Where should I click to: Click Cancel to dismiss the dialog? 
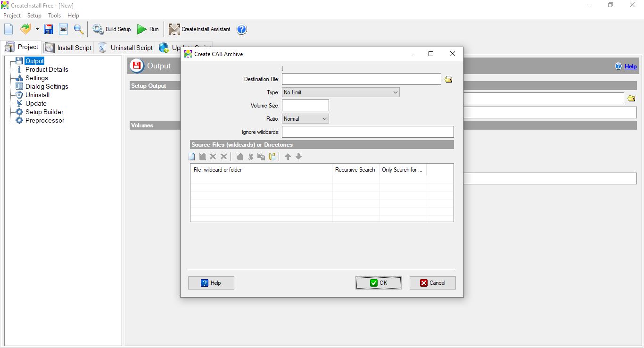click(x=433, y=283)
